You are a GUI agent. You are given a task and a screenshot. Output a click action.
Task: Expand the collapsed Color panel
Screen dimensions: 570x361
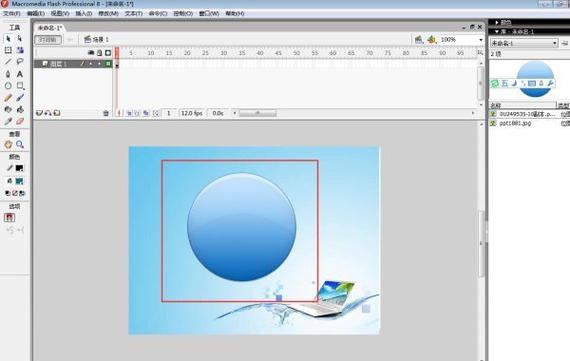497,23
